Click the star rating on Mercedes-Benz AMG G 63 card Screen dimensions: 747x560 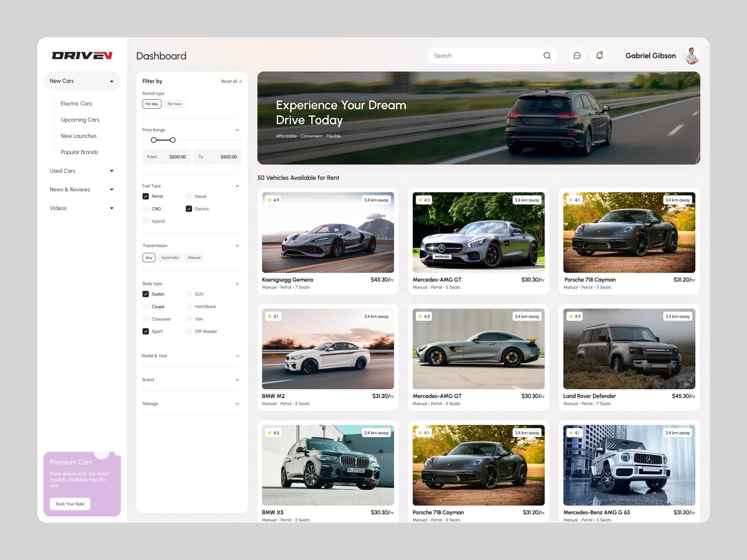[x=574, y=433]
